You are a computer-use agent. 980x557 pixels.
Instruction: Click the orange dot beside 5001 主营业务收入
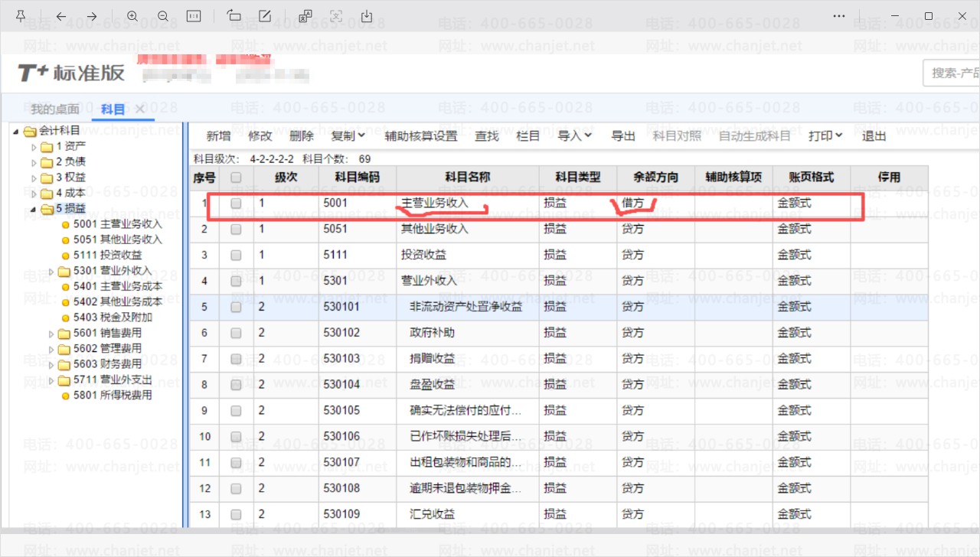coord(66,225)
